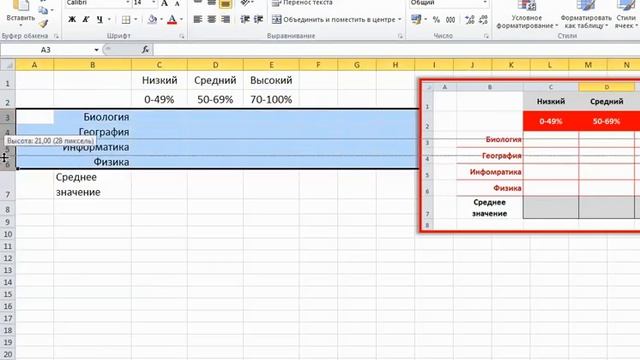Image resolution: width=640 pixels, height=360 pixels.
Task: Open the Name Box dropdown arrow
Action: point(96,50)
